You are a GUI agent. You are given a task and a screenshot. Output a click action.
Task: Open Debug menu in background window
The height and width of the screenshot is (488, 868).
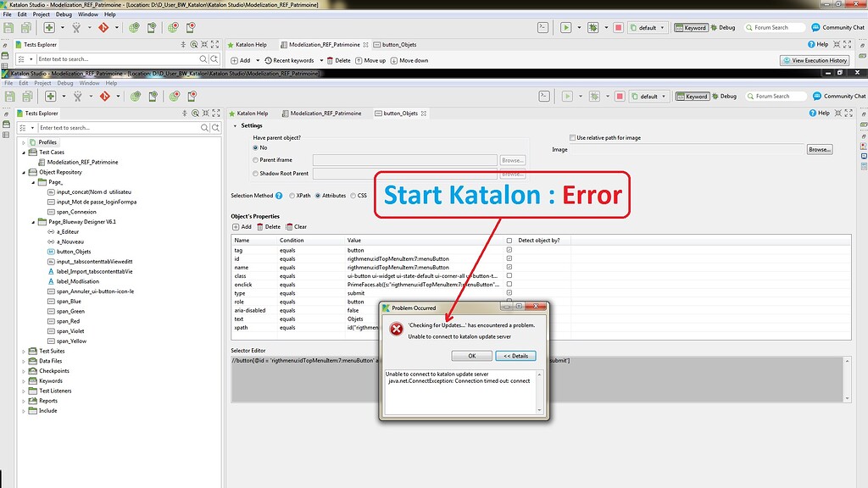coord(64,14)
